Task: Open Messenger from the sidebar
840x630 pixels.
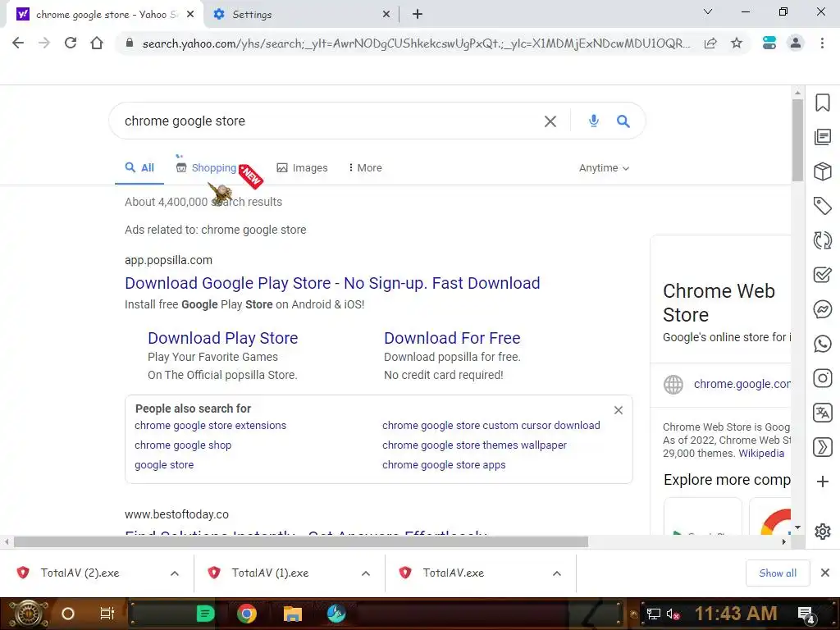Action: pyautogui.click(x=822, y=309)
